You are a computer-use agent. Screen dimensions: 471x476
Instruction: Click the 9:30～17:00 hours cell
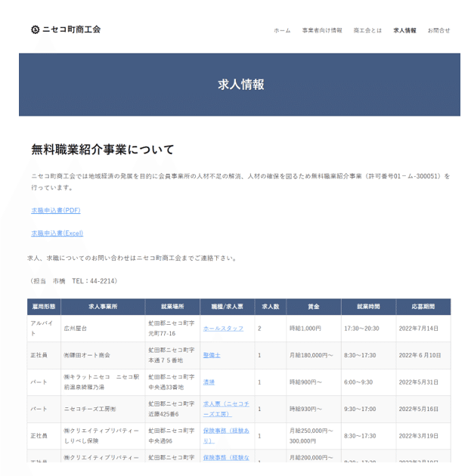tap(368, 409)
